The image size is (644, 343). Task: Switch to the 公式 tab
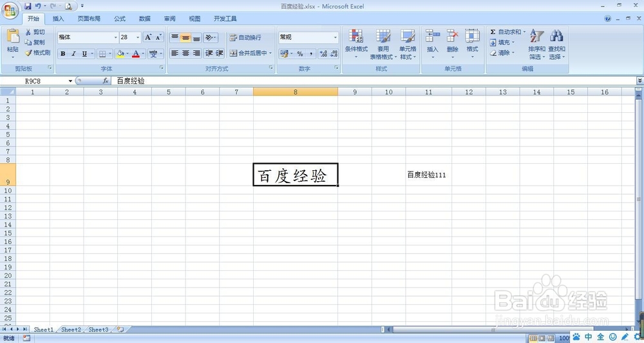tap(120, 19)
